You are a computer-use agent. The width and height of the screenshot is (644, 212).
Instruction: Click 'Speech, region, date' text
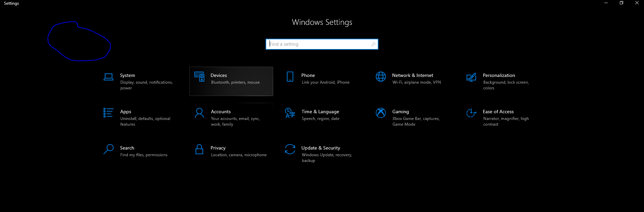tap(321, 119)
